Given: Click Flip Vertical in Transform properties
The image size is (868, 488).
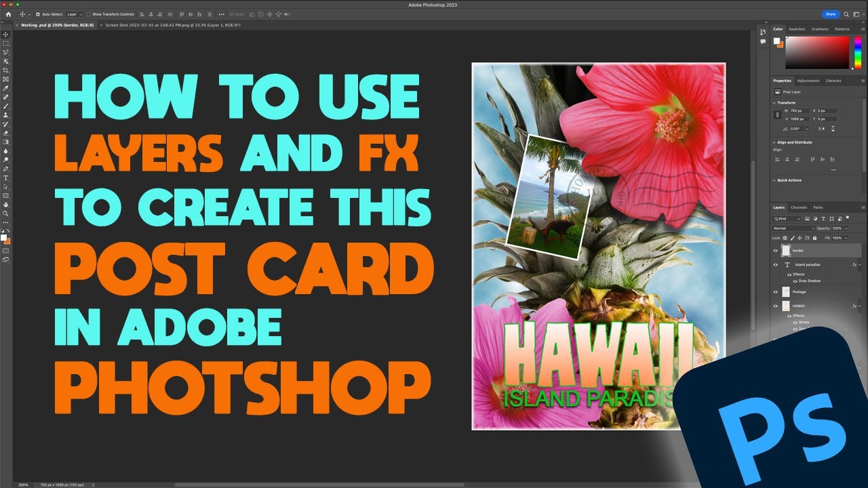Looking at the screenshot, I should click(x=833, y=129).
